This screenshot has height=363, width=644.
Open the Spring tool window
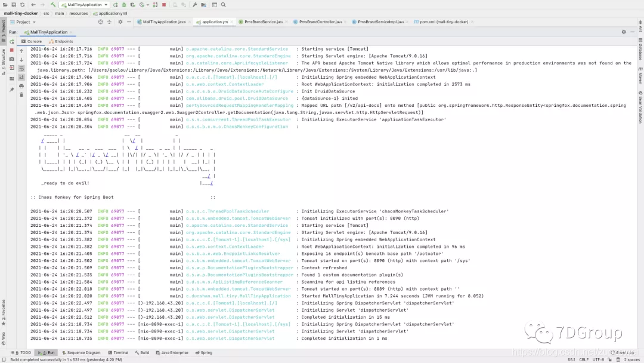(204, 353)
